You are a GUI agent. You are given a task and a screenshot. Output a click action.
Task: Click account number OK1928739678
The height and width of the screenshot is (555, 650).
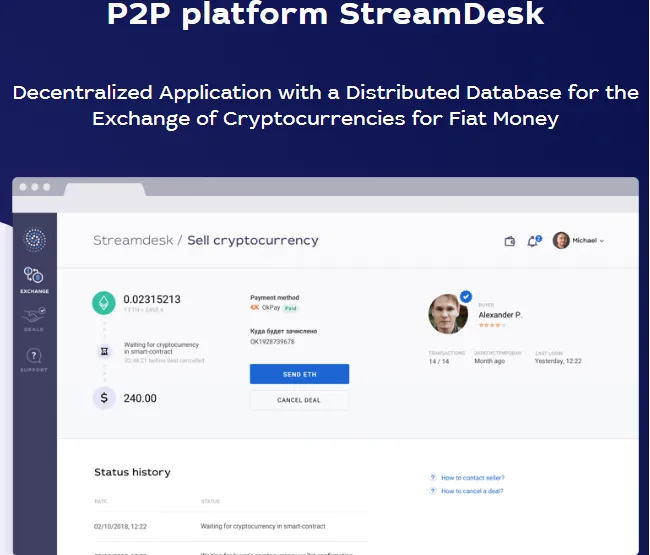(x=272, y=342)
